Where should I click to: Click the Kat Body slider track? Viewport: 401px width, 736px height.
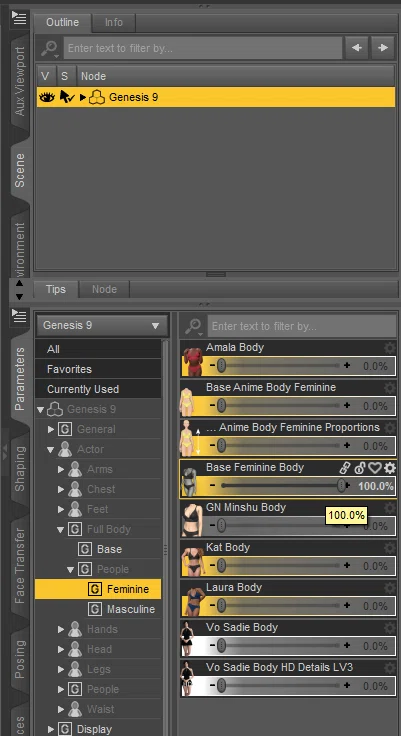pos(280,566)
